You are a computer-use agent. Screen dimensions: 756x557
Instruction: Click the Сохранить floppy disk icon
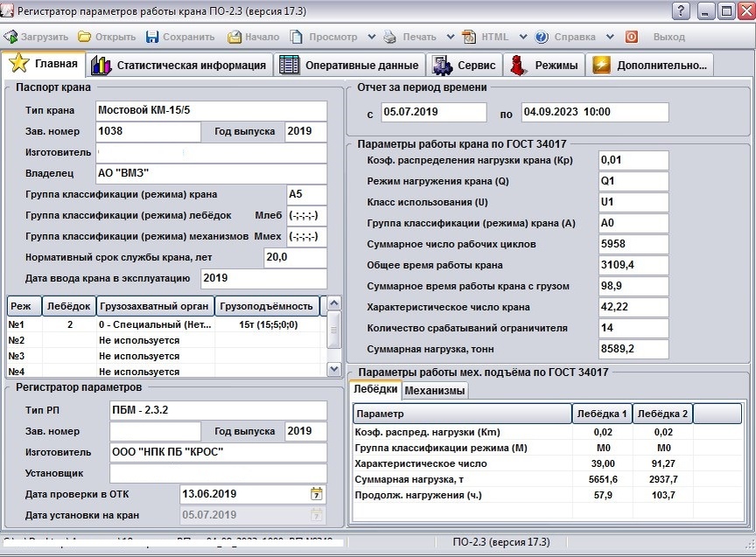click(x=152, y=37)
